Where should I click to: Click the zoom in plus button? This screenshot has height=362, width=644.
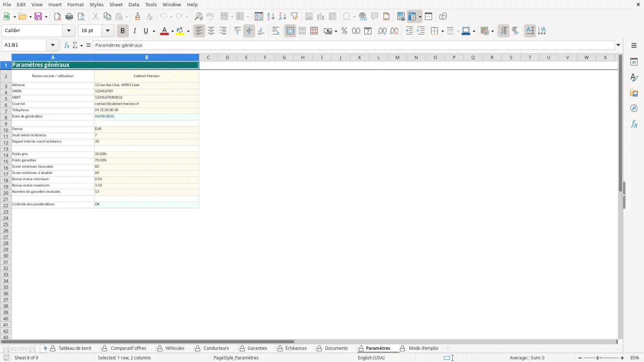click(622, 358)
